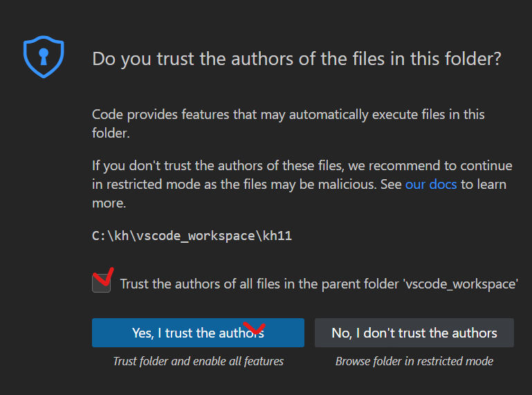This screenshot has width=532, height=395.
Task: Click the folder path C:\kh\vscode_workspace\kh11
Action: point(192,235)
